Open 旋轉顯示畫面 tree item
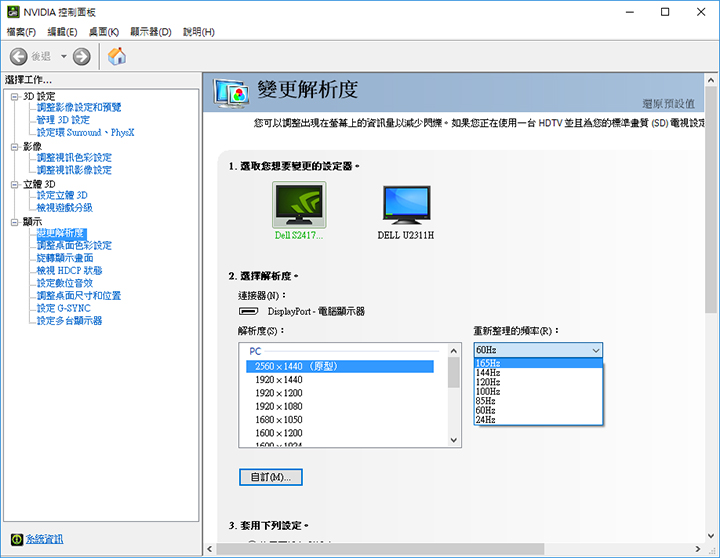The width and height of the screenshot is (720, 558). point(65,258)
